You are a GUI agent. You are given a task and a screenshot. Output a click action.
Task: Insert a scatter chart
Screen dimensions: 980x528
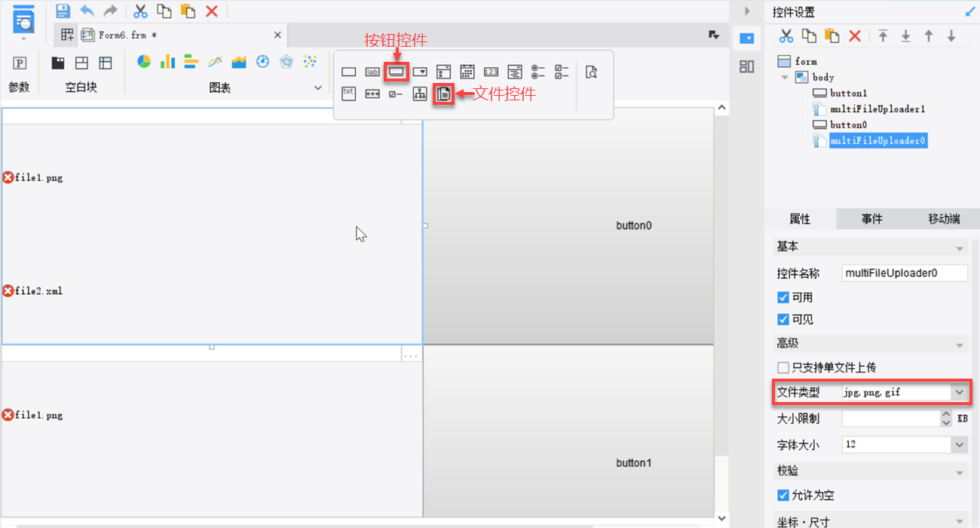click(309, 62)
